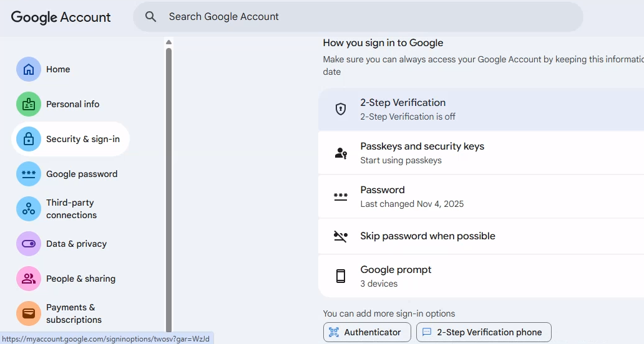
Task: Click 'Start using passkeys' text
Action: tap(401, 160)
